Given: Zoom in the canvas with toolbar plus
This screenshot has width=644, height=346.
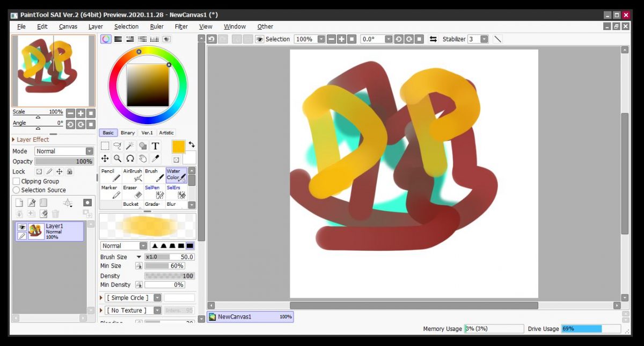Looking at the screenshot, I should coord(341,39).
